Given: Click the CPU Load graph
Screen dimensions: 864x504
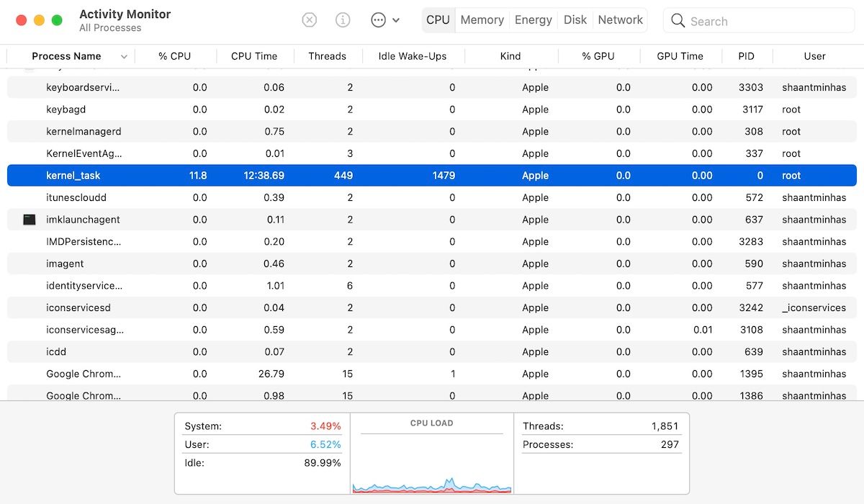Looking at the screenshot, I should click(x=431, y=461).
